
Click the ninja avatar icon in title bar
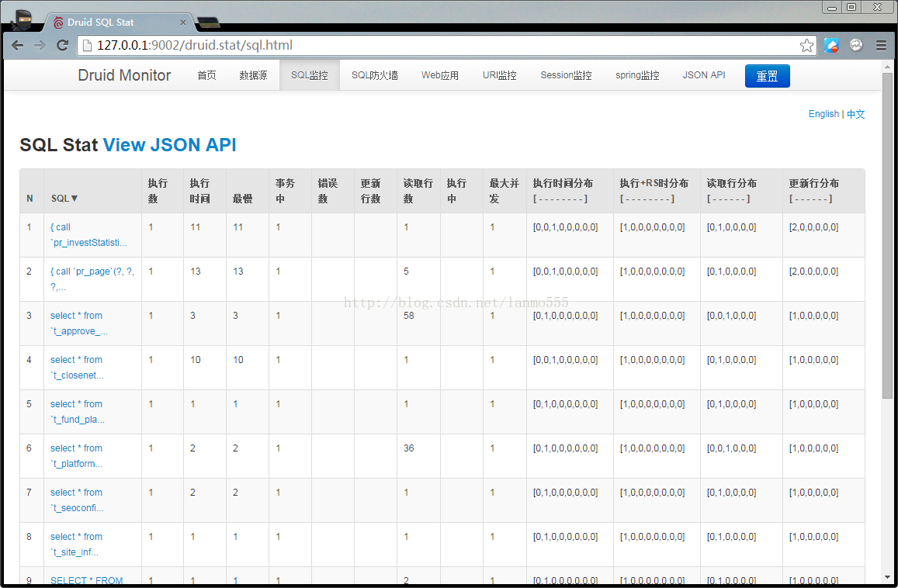point(22,19)
